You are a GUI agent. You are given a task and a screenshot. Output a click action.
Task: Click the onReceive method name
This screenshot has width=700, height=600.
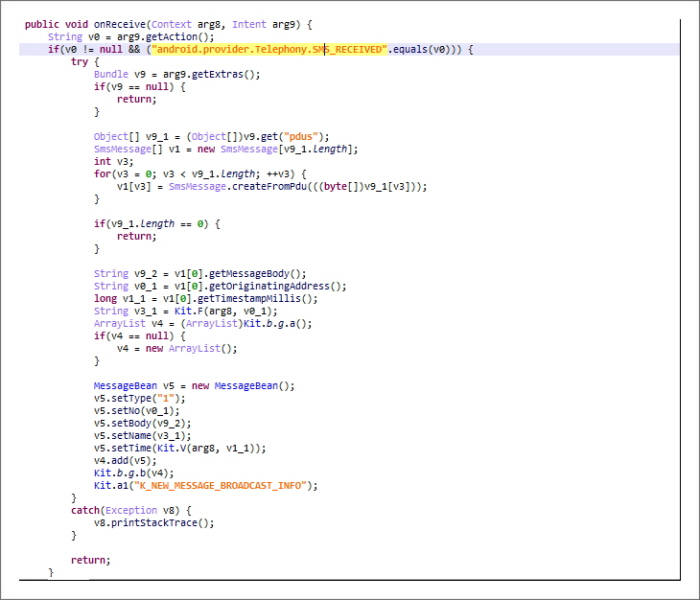[x=120, y=25]
